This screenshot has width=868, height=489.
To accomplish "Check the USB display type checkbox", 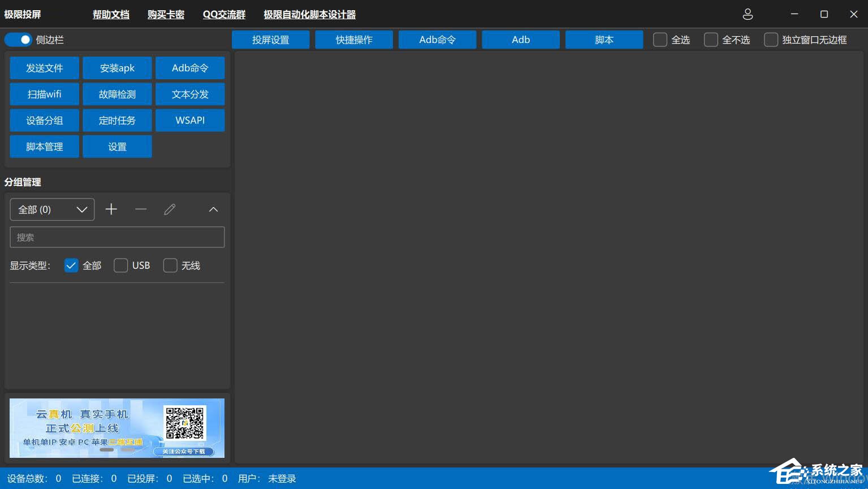I will tap(120, 265).
